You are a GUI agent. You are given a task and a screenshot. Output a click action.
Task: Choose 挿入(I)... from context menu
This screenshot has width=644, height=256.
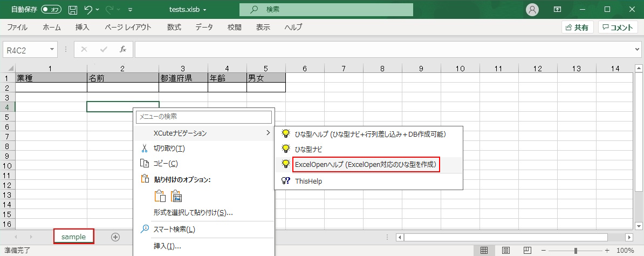coord(204,246)
